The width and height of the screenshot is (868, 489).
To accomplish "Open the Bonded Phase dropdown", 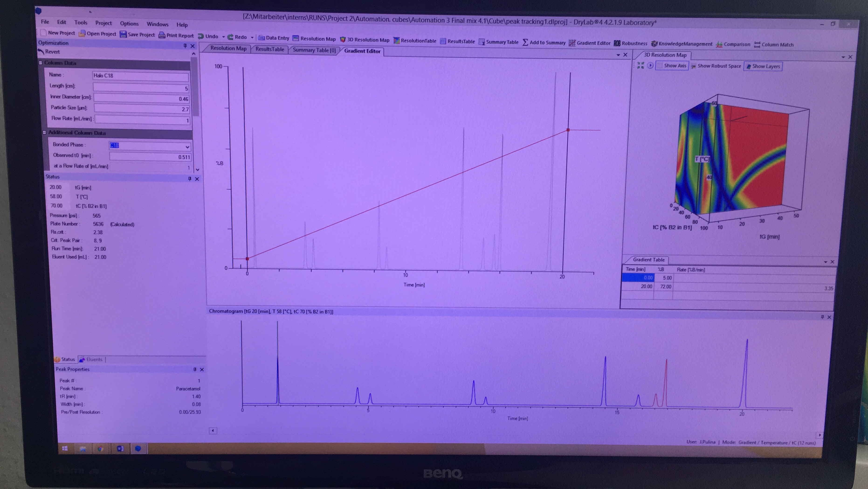I will tap(187, 147).
